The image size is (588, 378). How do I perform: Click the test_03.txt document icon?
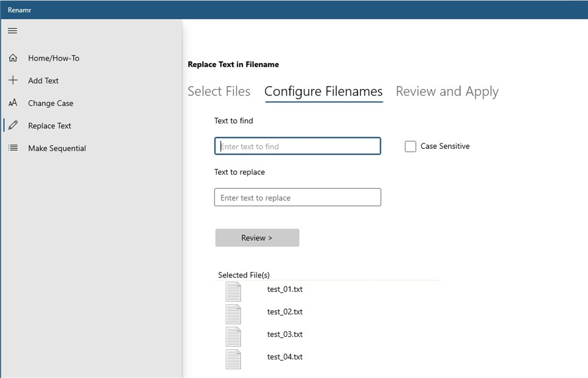pos(233,337)
